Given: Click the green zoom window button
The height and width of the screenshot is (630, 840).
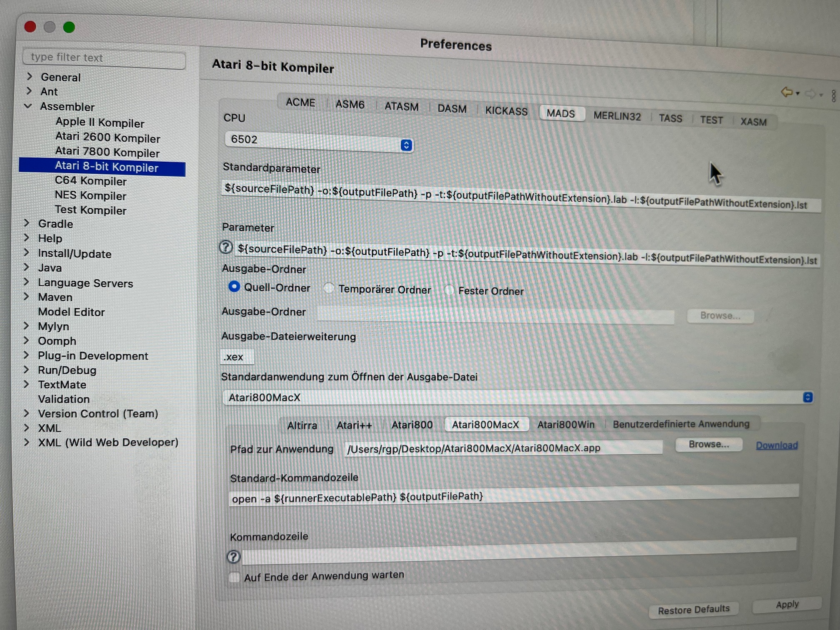Looking at the screenshot, I should [x=69, y=27].
